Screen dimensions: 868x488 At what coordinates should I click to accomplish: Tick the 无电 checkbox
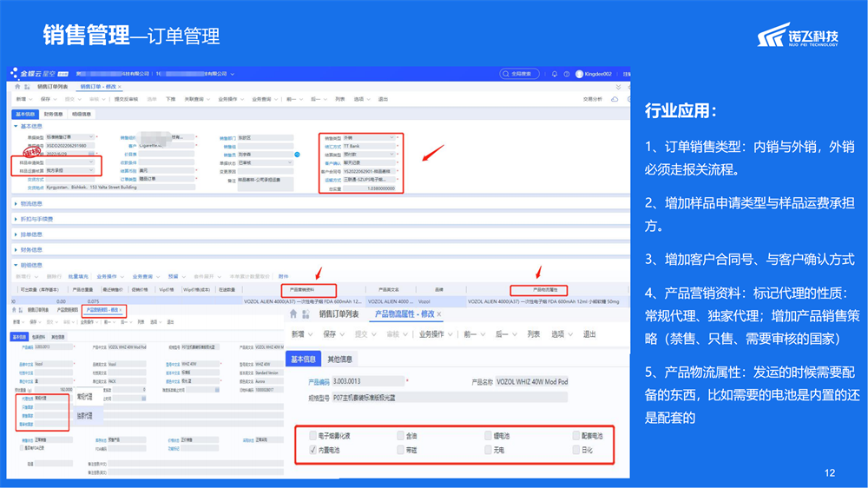pyautogui.click(x=488, y=450)
